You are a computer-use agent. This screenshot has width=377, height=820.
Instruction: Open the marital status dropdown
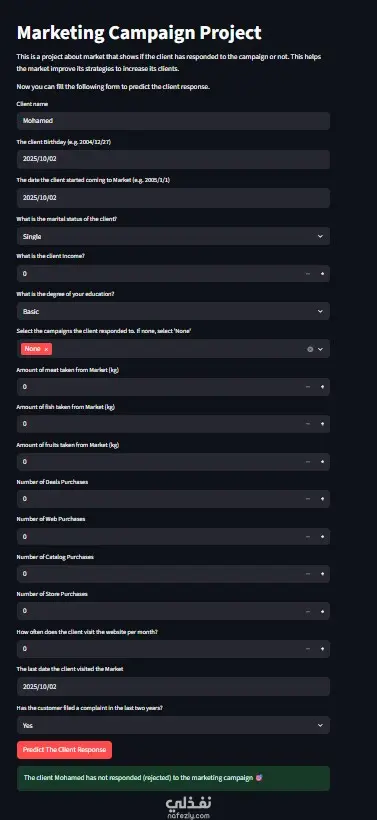tap(173, 236)
